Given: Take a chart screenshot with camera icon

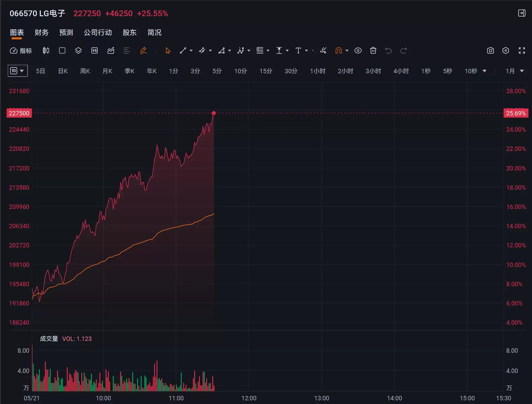Looking at the screenshot, I should pyautogui.click(x=491, y=51).
